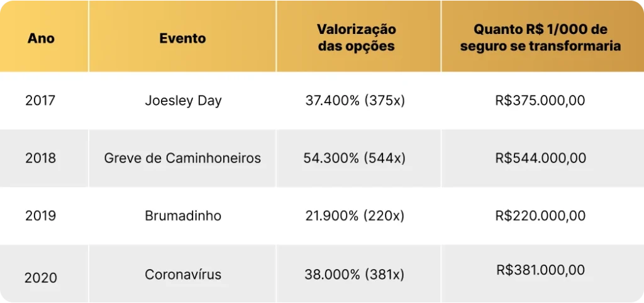This screenshot has width=644, height=303.
Task: Click the Brumadinho event cell
Action: pyautogui.click(x=183, y=216)
